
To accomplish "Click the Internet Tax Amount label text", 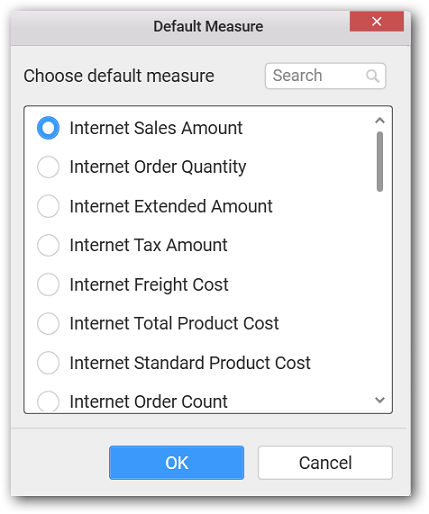I will 148,245.
